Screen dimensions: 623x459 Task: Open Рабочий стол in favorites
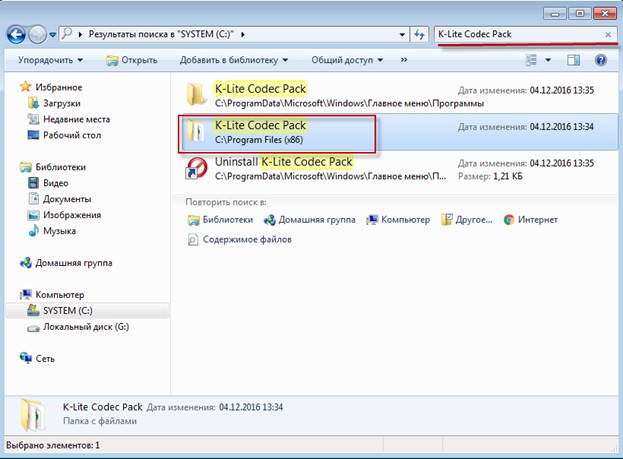point(72,135)
